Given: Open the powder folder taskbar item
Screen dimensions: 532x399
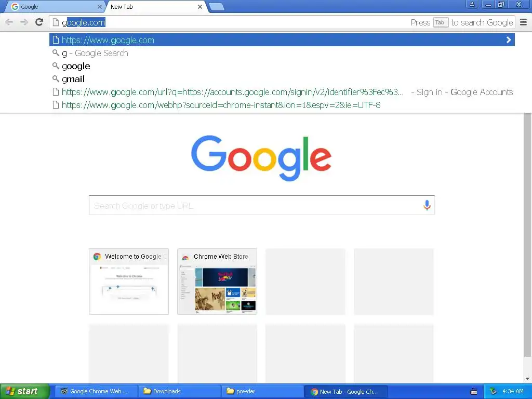Looking at the screenshot, I should click(262, 391).
